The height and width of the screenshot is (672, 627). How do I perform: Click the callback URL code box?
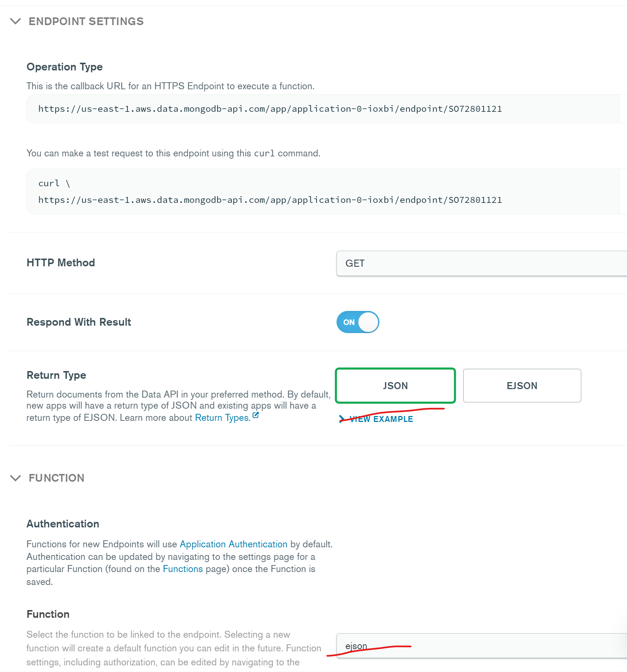(269, 109)
